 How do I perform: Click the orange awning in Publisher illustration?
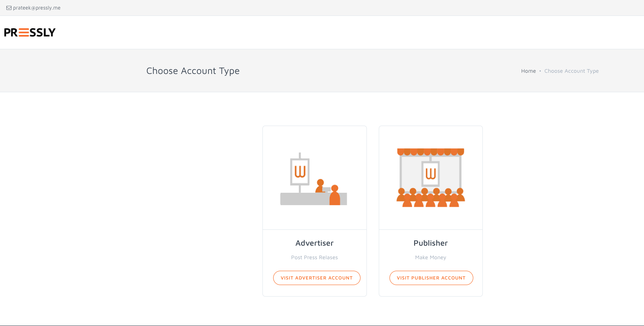point(430,152)
